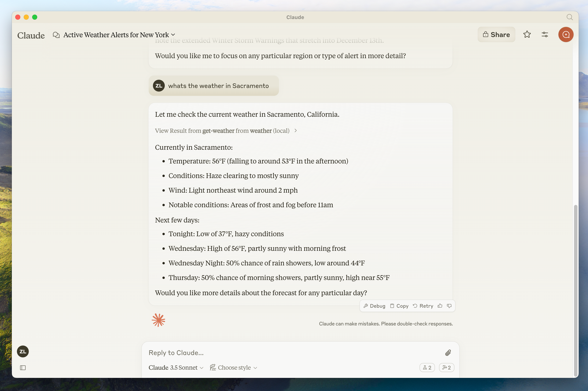The image size is (588, 391).
Task: Click the Share button
Action: 496,34
